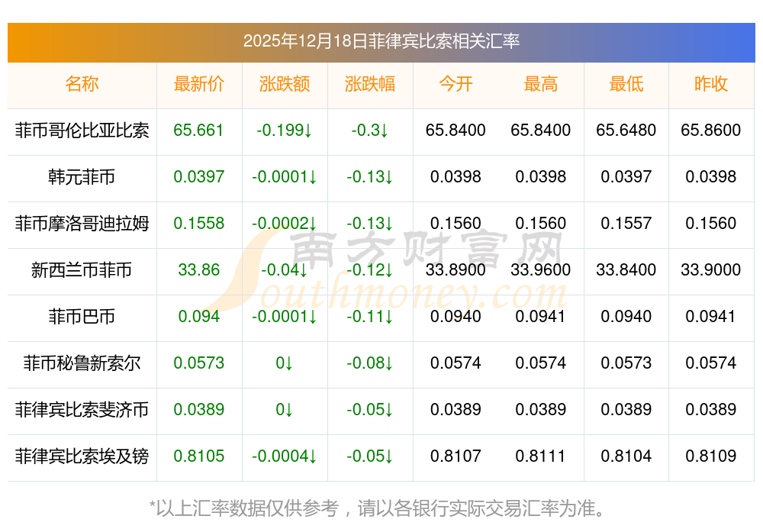Screen dimensions: 763x532
Task: Click the row name 菲币哥伦比亚比索
Action: click(82, 131)
